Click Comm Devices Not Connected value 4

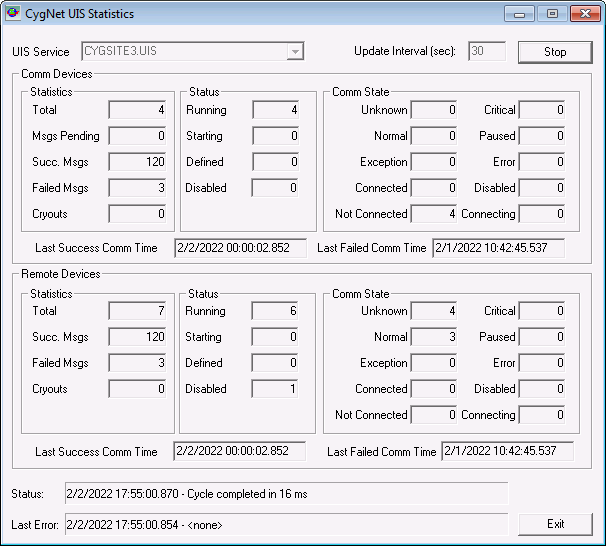[434, 214]
